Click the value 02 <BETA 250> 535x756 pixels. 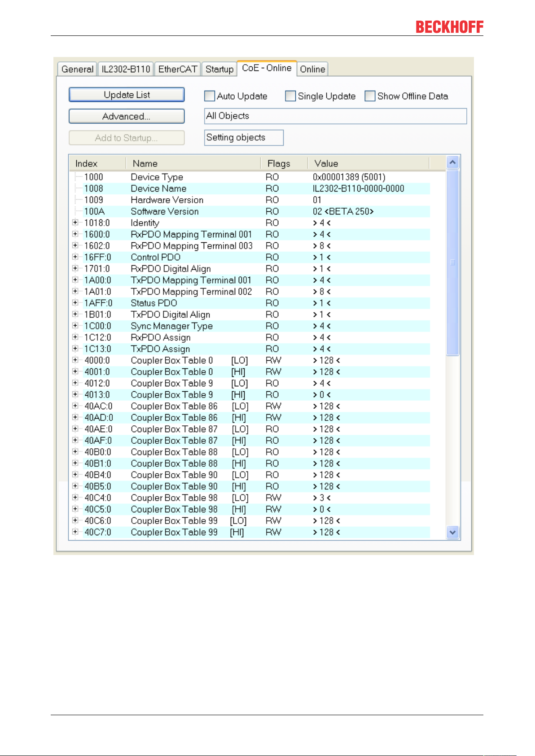click(343, 211)
